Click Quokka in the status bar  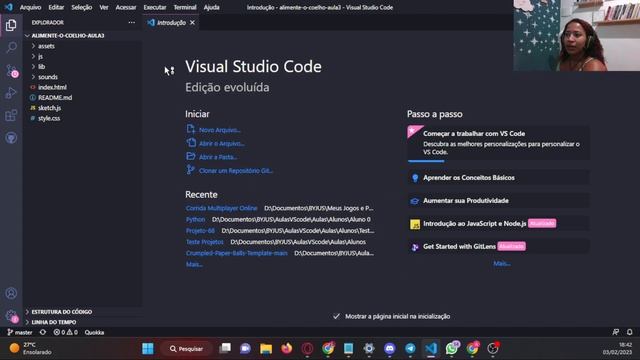[94, 332]
